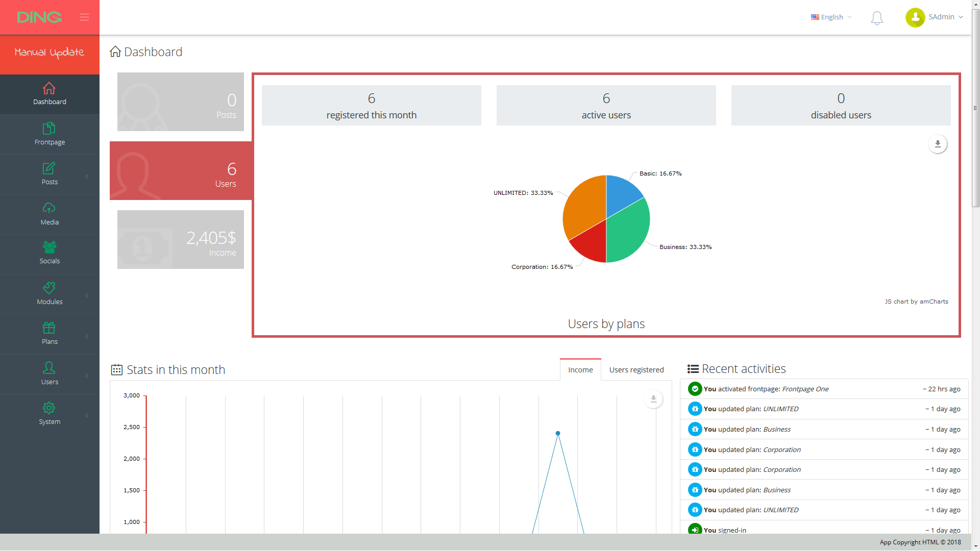
Task: Select the Income 2,405$ summary card
Action: tap(181, 240)
